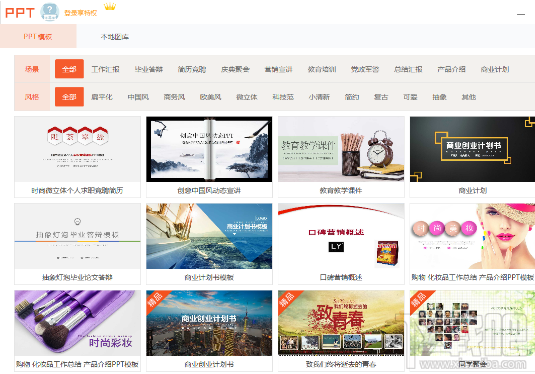Click the 风格 row label
The image size is (535, 374).
[x=32, y=97]
